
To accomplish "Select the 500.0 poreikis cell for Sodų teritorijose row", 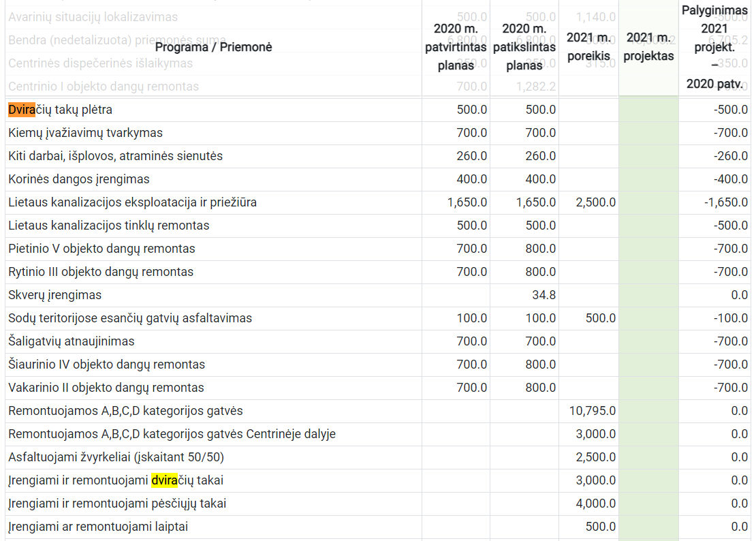I will click(x=599, y=318).
